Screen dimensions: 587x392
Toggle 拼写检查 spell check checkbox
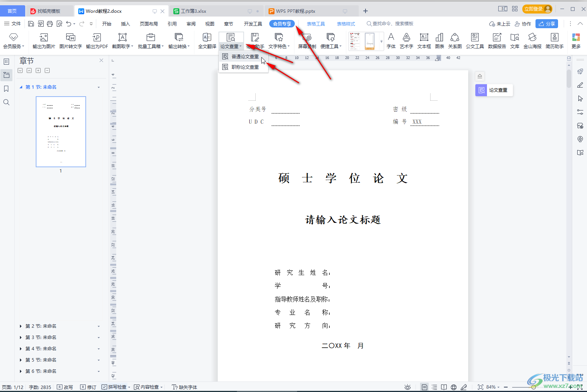(104, 387)
